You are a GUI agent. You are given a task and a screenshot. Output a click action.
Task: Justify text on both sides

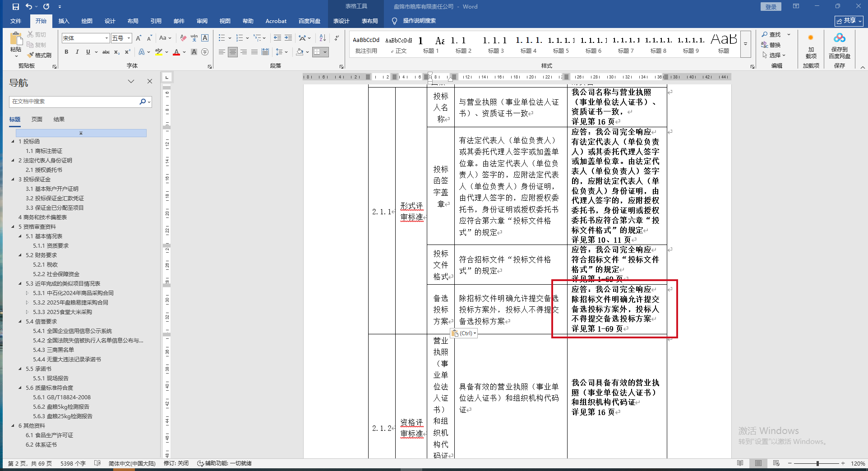(x=254, y=52)
